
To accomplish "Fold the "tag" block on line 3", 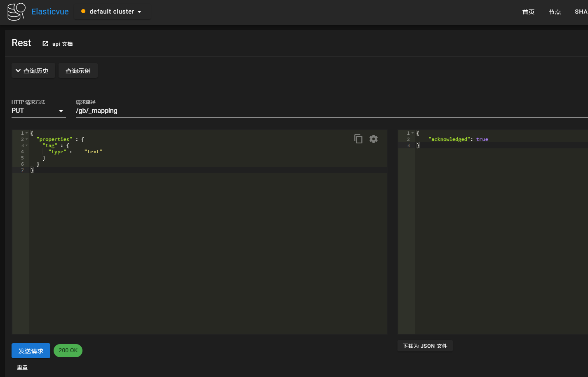I will coord(27,145).
